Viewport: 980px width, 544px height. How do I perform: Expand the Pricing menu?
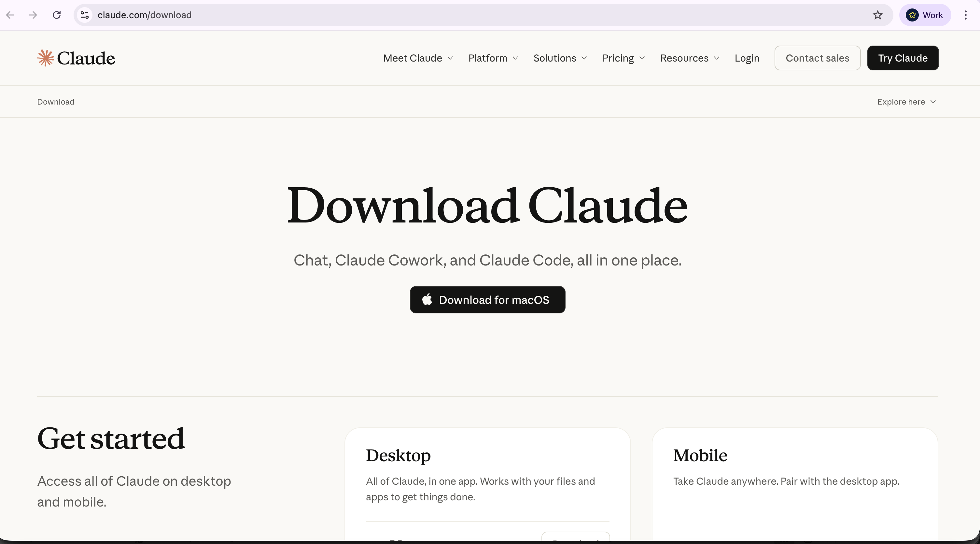623,58
